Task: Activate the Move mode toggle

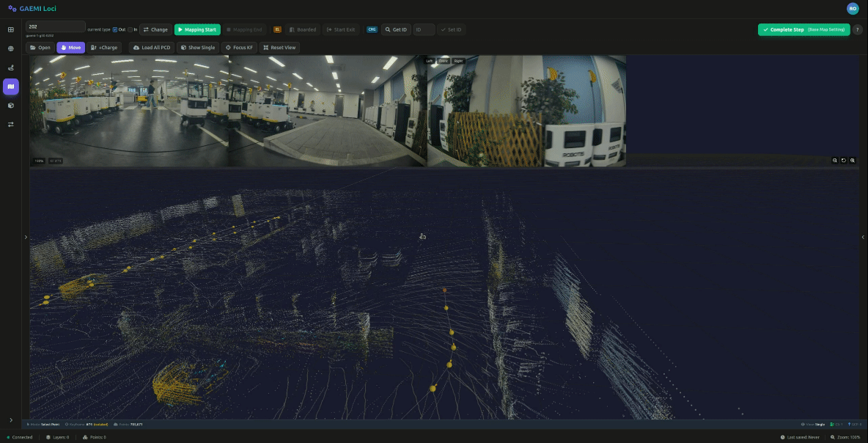Action: tap(71, 48)
